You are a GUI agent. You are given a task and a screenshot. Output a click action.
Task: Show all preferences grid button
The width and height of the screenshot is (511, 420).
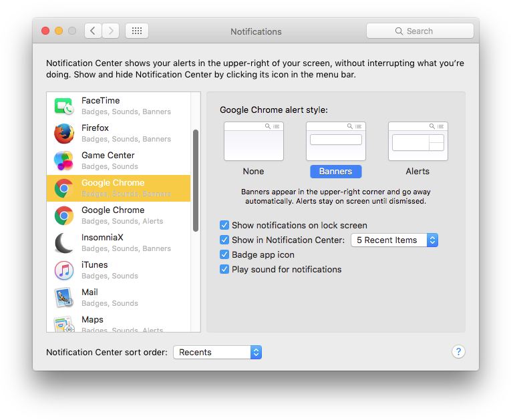(137, 31)
